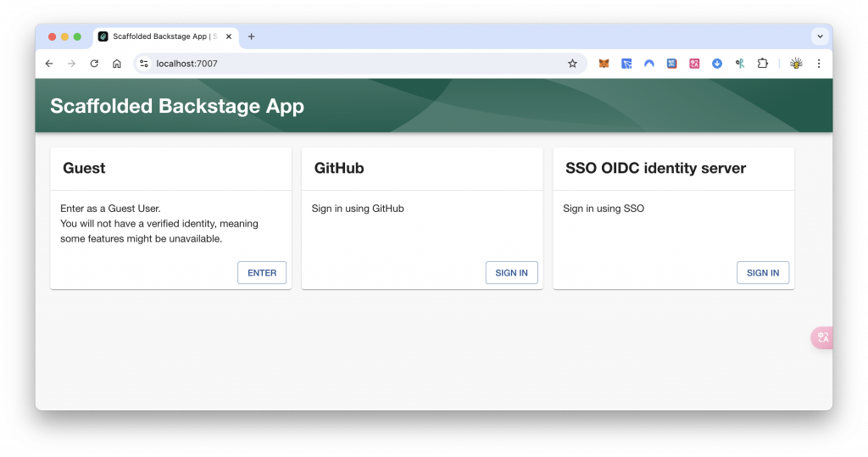Open a new browser tab
Image resolution: width=868 pixels, height=457 pixels.
click(251, 36)
